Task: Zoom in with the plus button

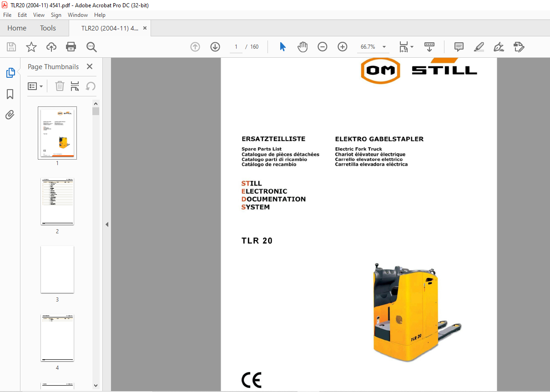Action: [343, 47]
